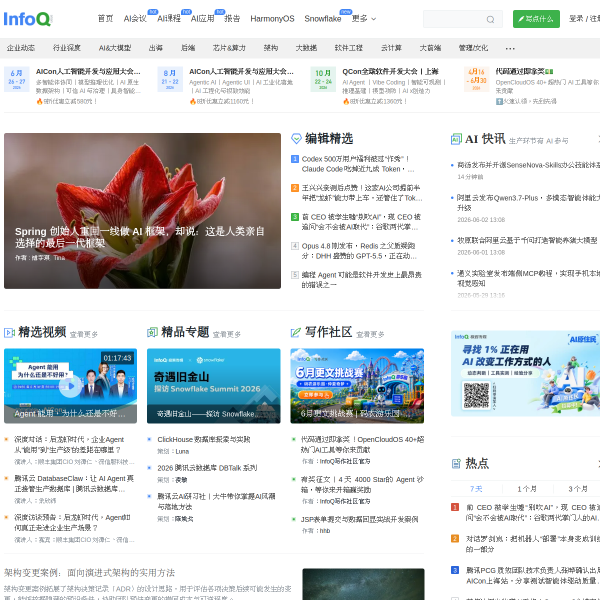Click the AI 快讯 section icon
600x600 pixels.
(x=456, y=139)
